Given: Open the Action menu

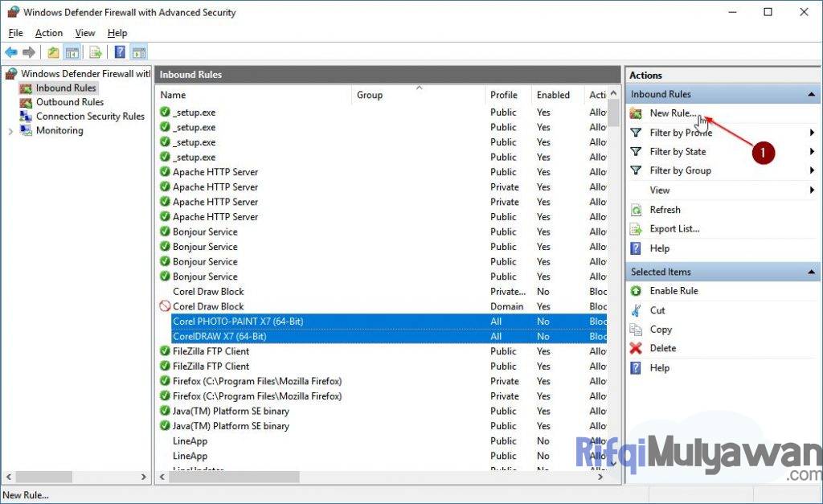Looking at the screenshot, I should pos(48,33).
